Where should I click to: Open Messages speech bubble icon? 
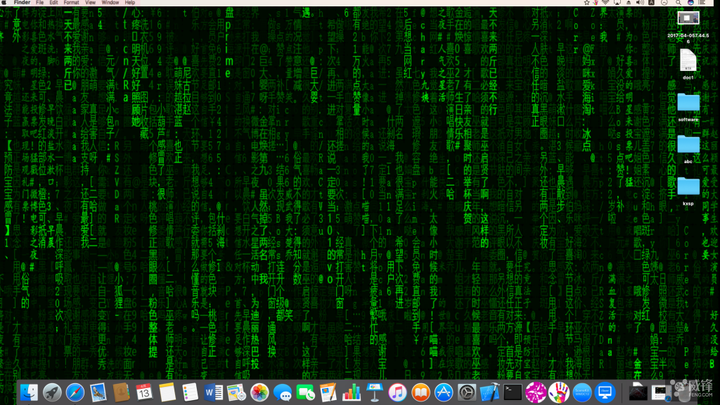(x=282, y=393)
